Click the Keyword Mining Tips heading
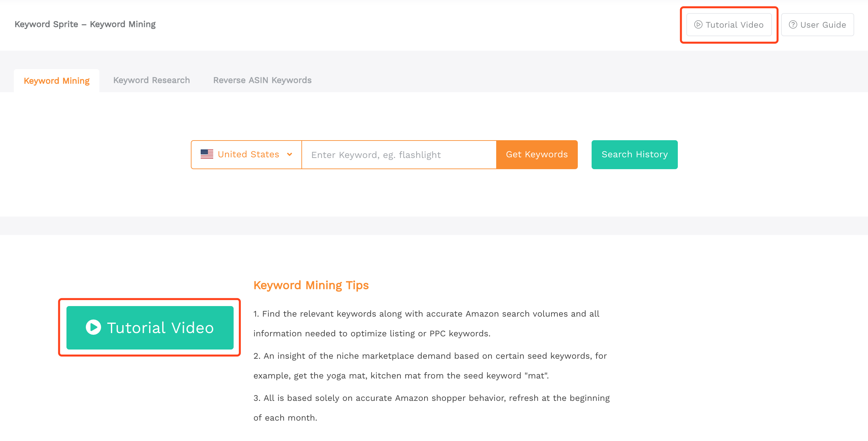Image resolution: width=868 pixels, height=441 pixels. (x=311, y=285)
